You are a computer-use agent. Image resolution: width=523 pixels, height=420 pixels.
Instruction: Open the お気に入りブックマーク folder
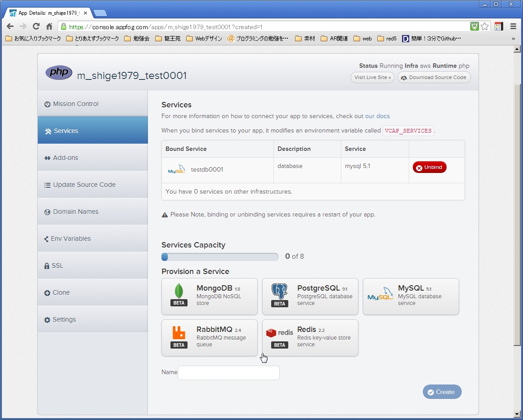coord(33,39)
